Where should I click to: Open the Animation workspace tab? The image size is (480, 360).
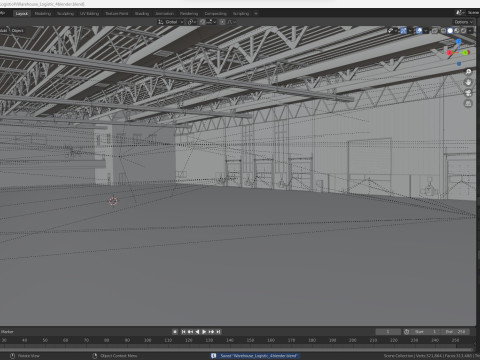[165, 14]
